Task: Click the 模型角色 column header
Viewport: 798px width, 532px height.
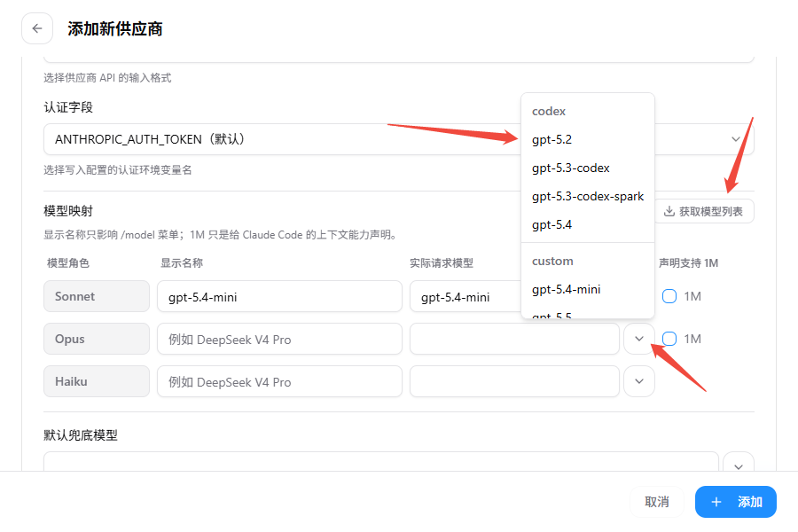Action: pyautogui.click(x=68, y=263)
